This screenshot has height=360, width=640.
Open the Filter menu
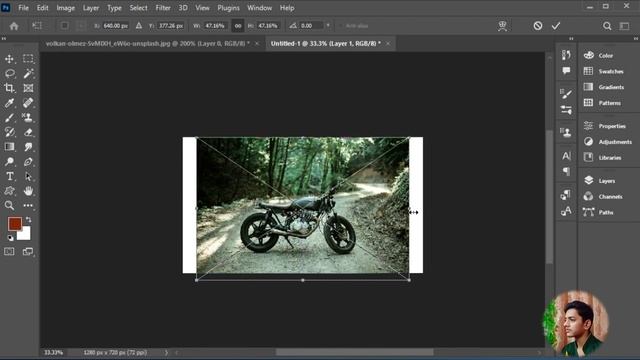point(163,8)
